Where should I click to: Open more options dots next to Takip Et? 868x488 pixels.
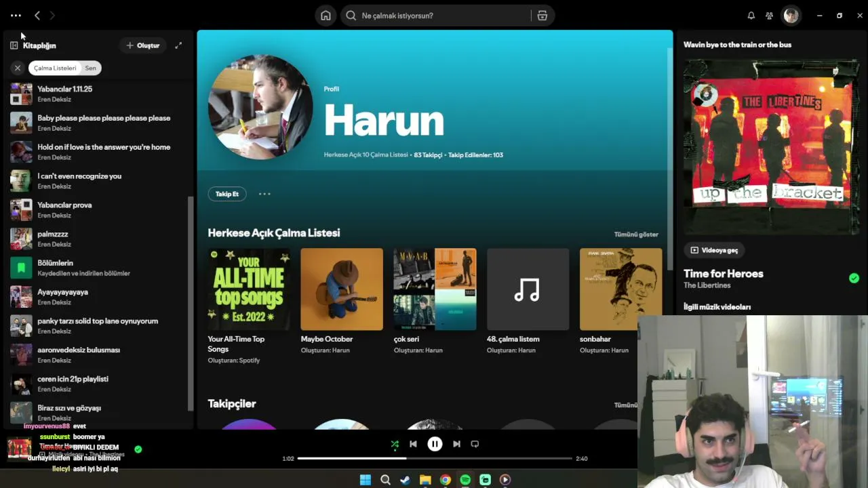[264, 194]
